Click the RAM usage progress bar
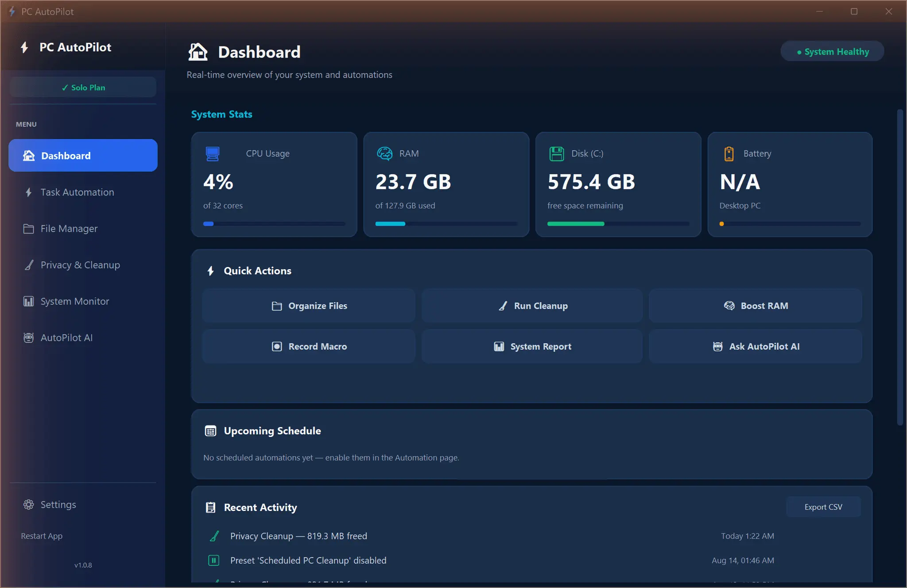Screen dimensions: 907x588 tap(446, 224)
